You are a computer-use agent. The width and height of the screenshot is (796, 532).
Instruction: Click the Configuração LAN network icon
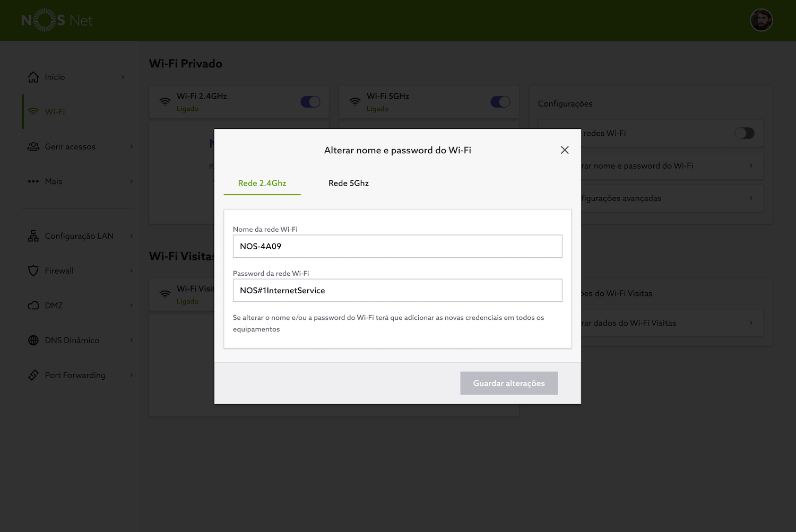click(x=33, y=236)
